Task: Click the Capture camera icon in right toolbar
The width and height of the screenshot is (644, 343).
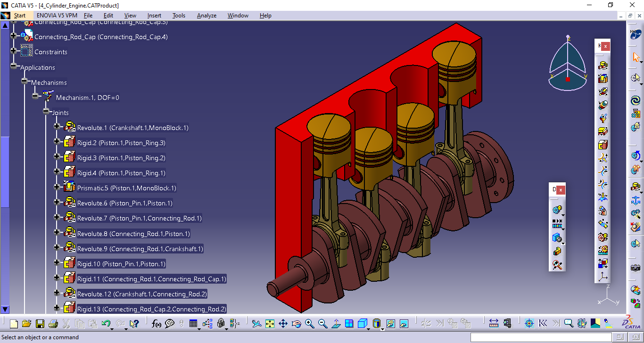Action: coord(635,268)
